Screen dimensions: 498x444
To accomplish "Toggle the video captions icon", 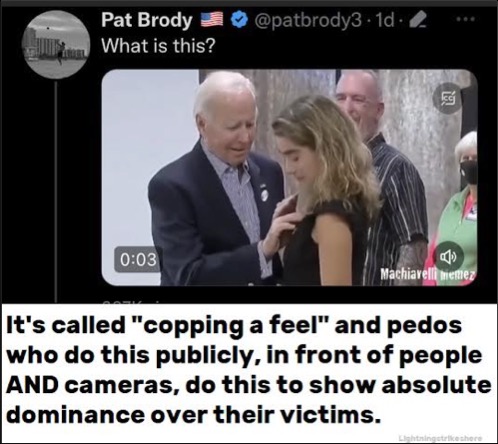I will coord(447,98).
